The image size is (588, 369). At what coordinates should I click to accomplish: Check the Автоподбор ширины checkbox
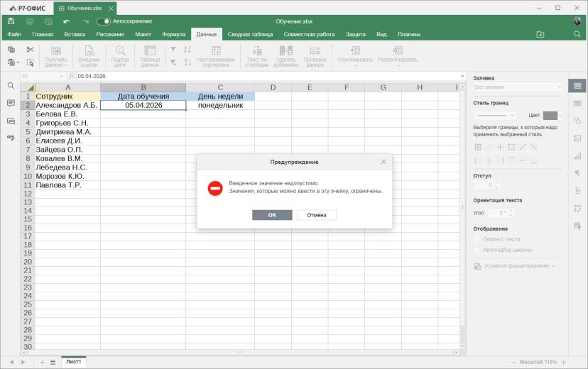click(477, 250)
